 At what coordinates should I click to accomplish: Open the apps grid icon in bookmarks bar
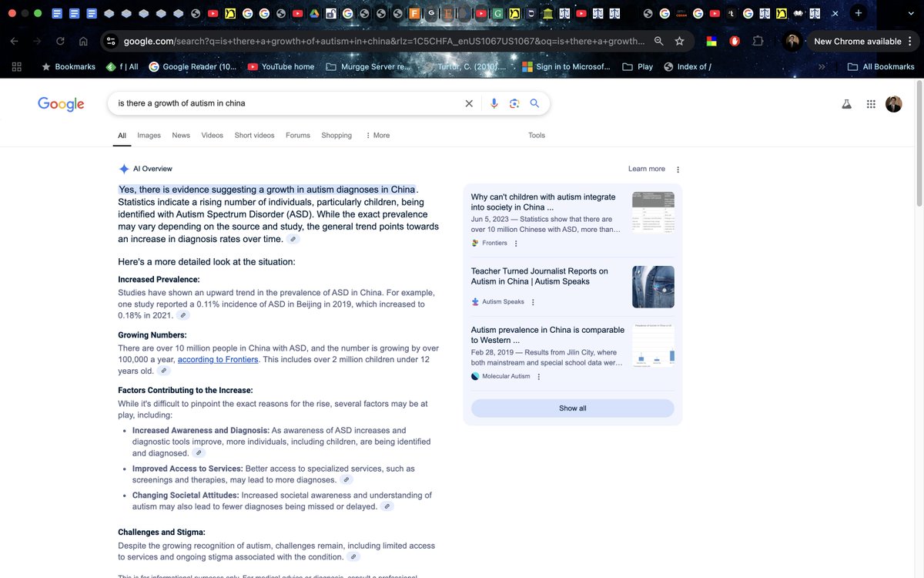[x=17, y=66]
